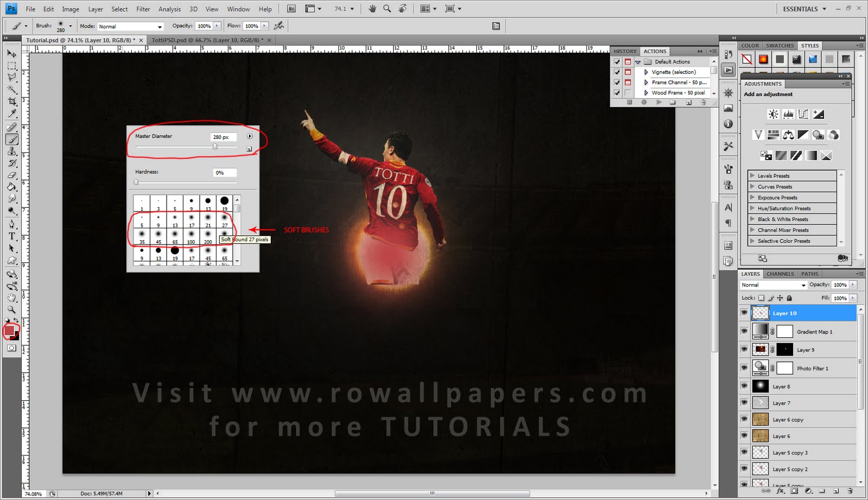
Task: Expand Hue/Saturation Presets
Action: click(x=752, y=208)
